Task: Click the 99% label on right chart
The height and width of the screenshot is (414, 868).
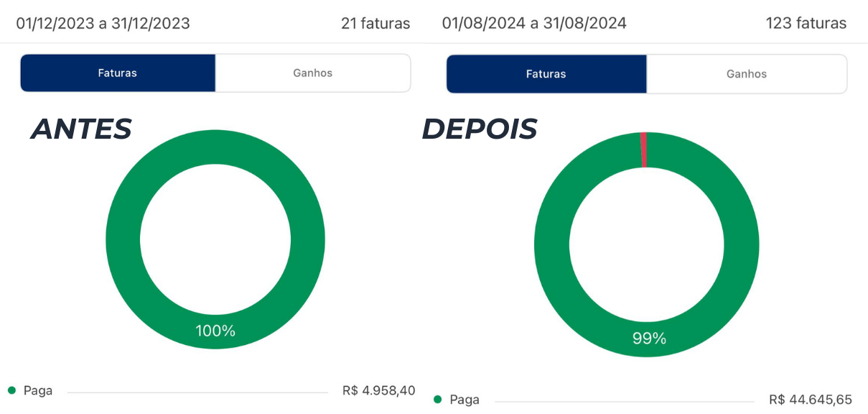Action: pos(649,338)
